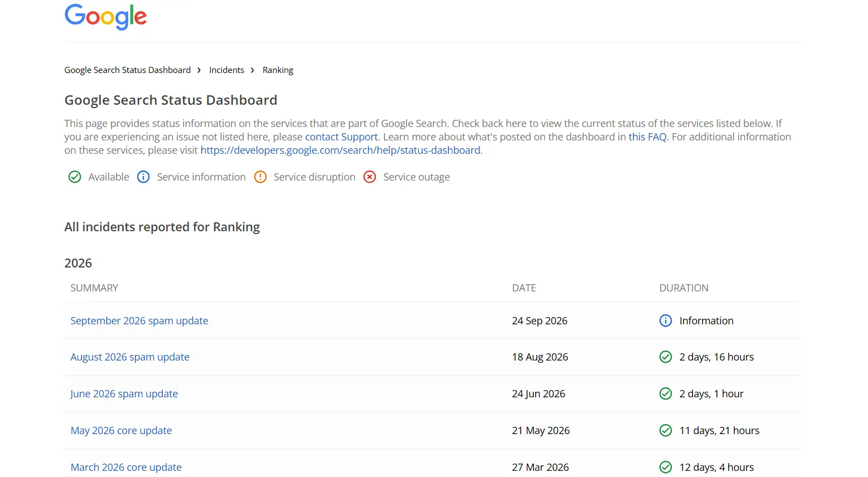868x477 pixels.
Task: Click the date 27 Mar 2026
Action: coord(540,467)
